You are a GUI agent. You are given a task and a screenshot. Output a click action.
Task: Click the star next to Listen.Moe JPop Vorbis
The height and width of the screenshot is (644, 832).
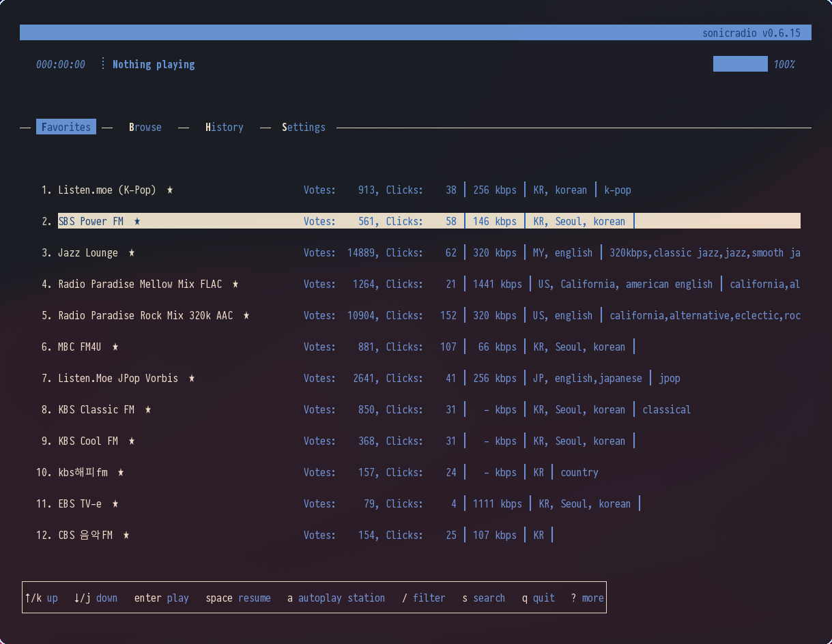click(192, 378)
